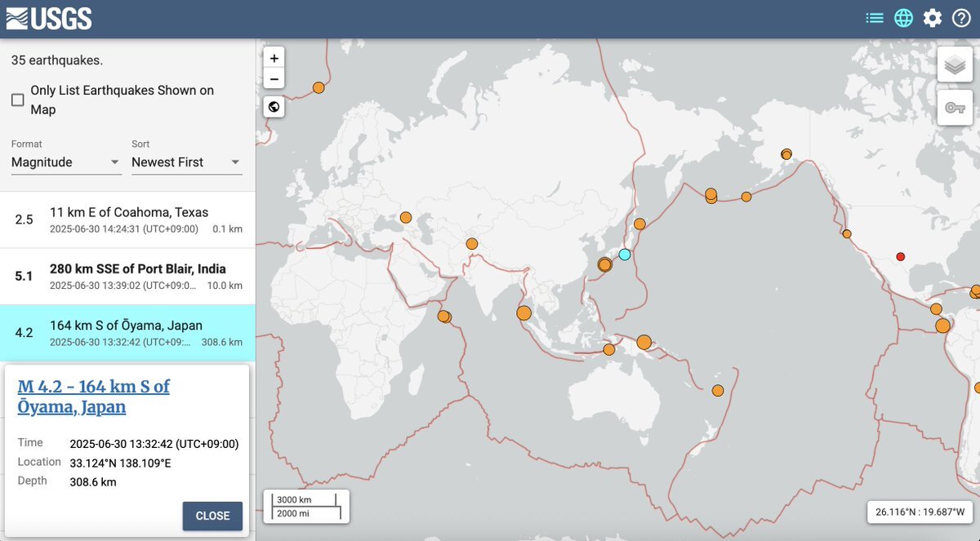980x541 pixels.
Task: Click the earthquake marker near Kamchatka
Action: (639, 224)
